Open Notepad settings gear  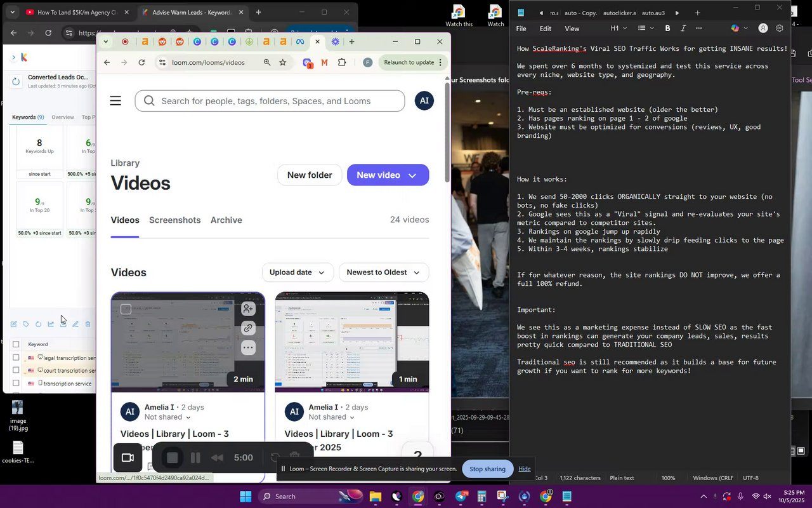pos(780,29)
